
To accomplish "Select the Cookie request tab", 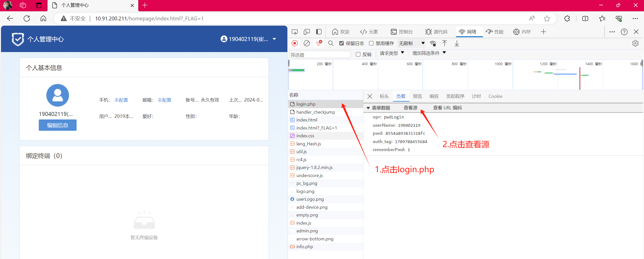I will (495, 96).
